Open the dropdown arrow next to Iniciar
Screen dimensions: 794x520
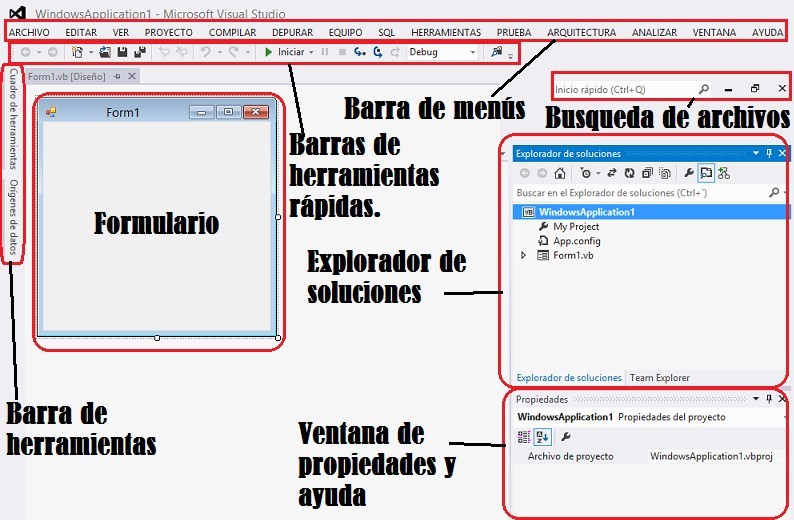311,52
